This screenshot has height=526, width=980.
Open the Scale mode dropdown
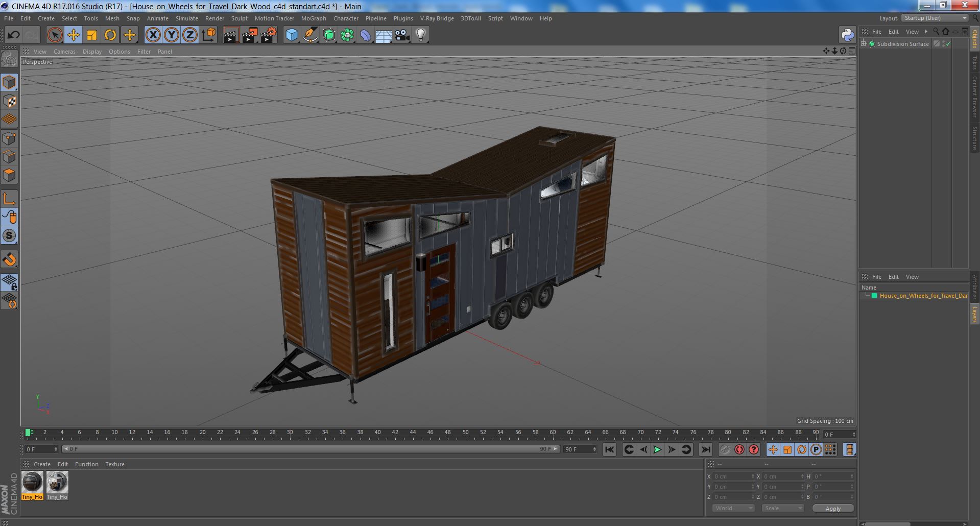[x=783, y=508]
